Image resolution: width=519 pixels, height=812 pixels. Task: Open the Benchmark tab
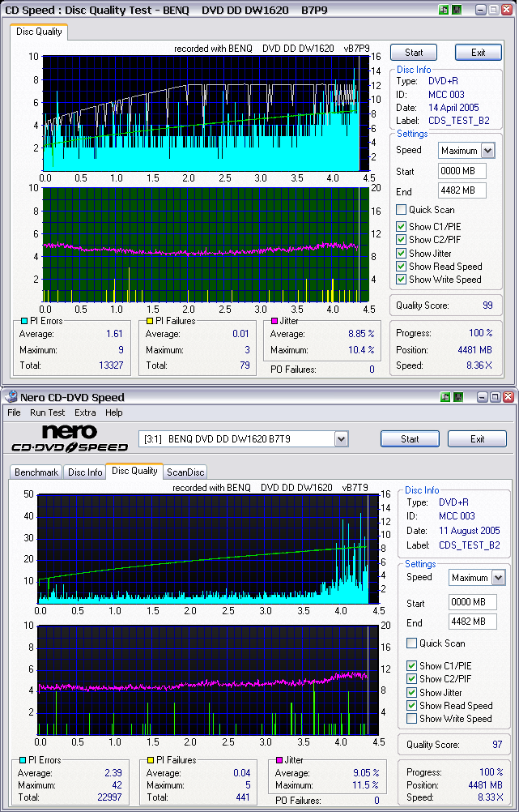[36, 472]
